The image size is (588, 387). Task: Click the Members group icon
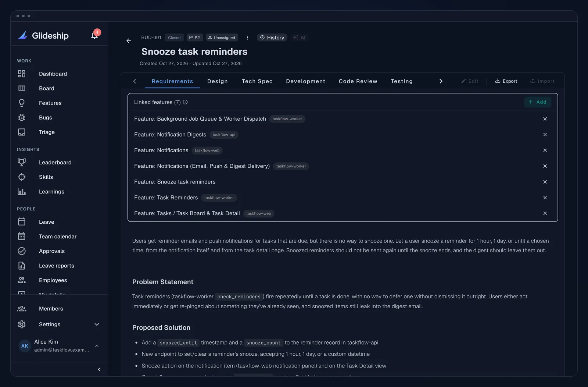click(x=22, y=309)
